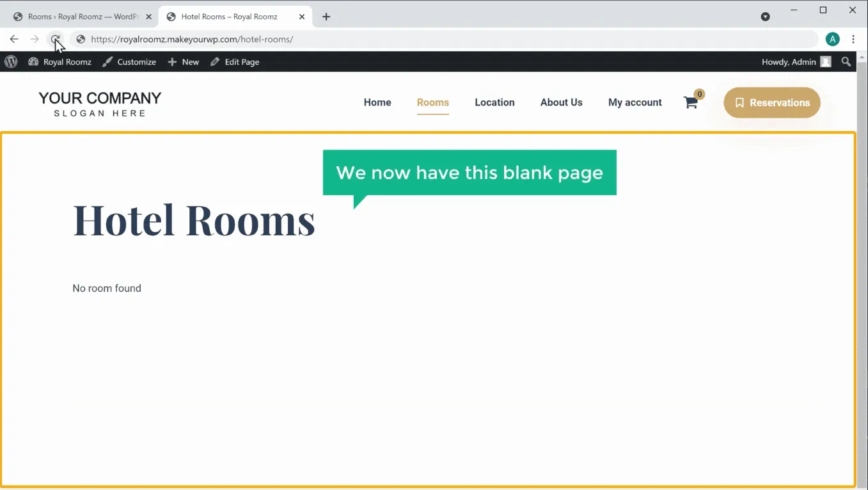Reload the page with the refresh icon

click(56, 40)
